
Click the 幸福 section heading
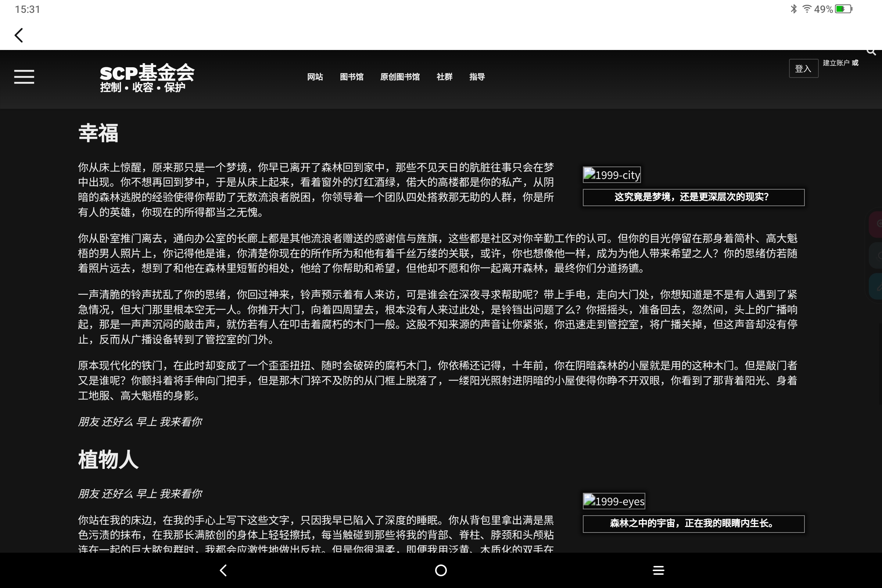point(98,133)
